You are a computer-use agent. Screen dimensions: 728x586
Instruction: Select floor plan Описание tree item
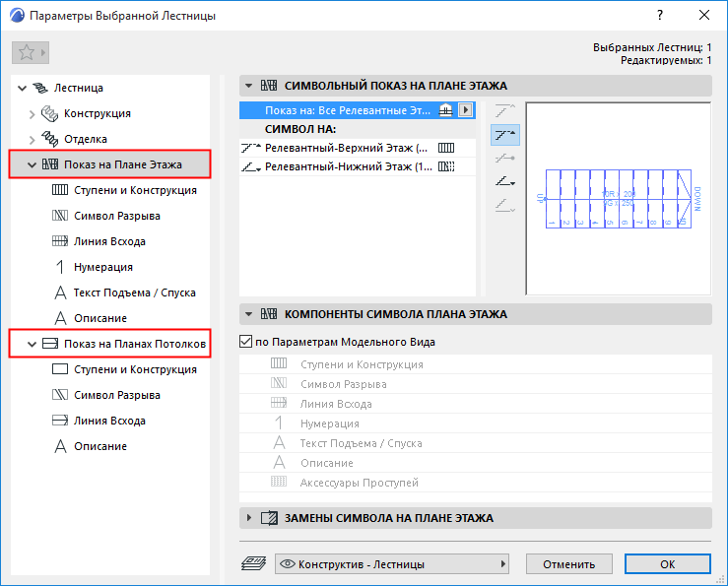coord(100,318)
